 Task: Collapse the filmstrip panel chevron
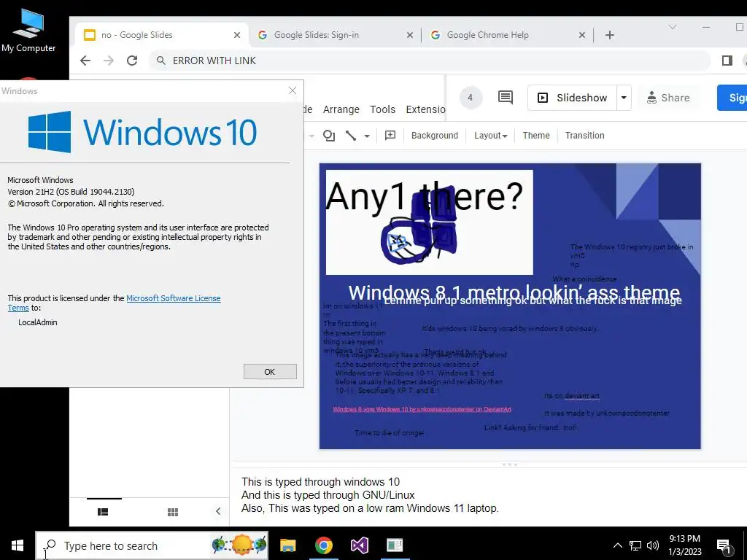218,511
